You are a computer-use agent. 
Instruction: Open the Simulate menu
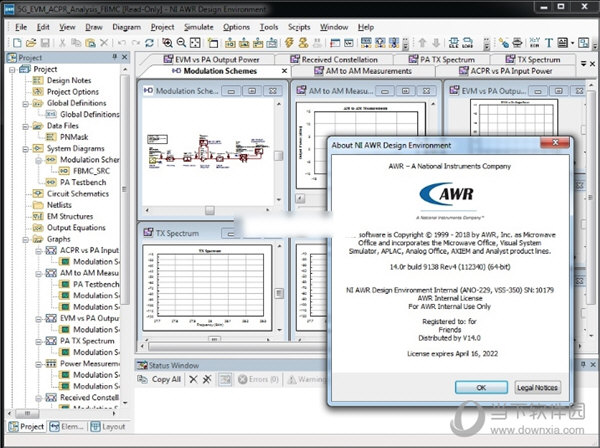click(199, 27)
